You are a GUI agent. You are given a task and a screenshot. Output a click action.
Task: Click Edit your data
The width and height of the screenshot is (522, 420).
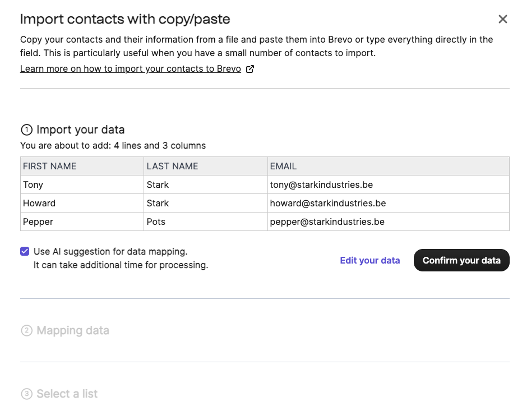coord(369,260)
